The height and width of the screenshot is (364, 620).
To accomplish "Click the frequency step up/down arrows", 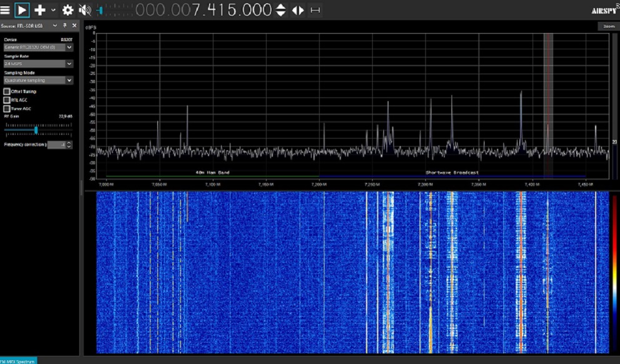I will point(281,10).
